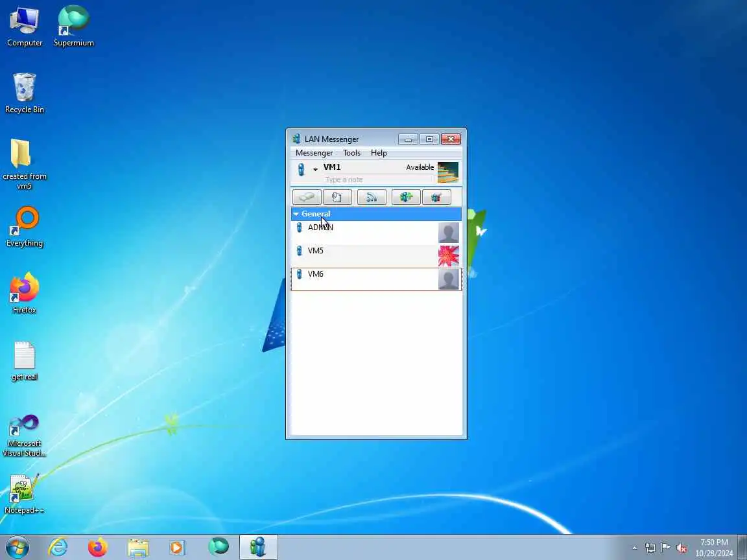Open Windows Explorer from taskbar
The image size is (747, 560).
pyautogui.click(x=138, y=547)
